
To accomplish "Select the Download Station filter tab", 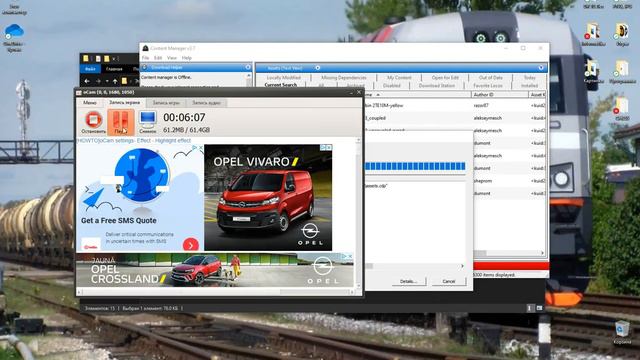I will (436, 86).
